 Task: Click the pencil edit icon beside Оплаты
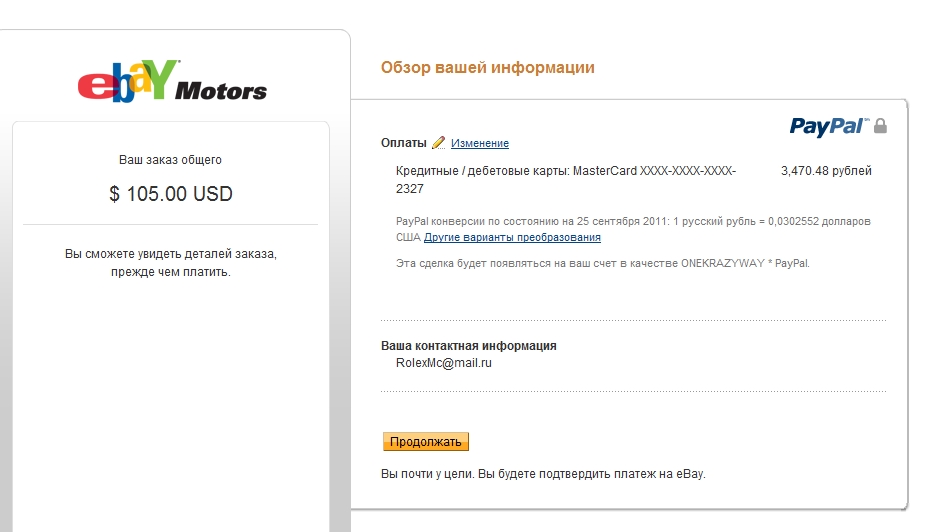tap(438, 143)
